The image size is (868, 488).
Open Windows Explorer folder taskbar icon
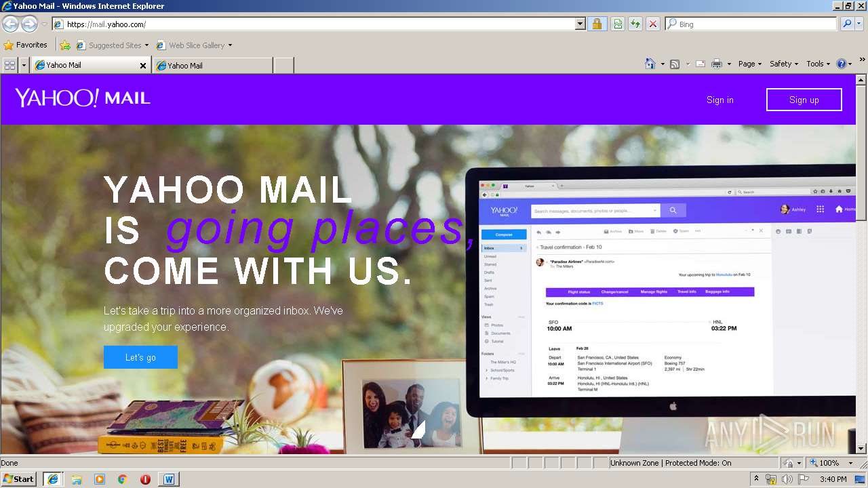(x=77, y=479)
